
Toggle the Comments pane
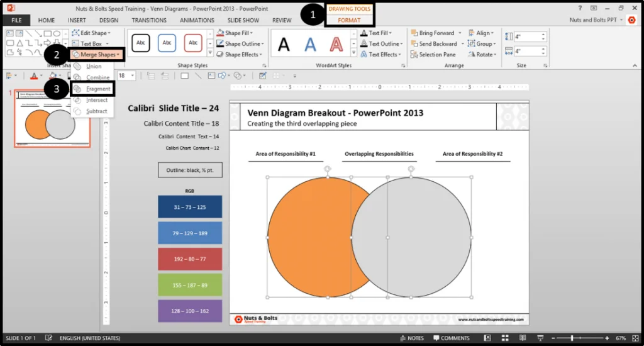452,338
